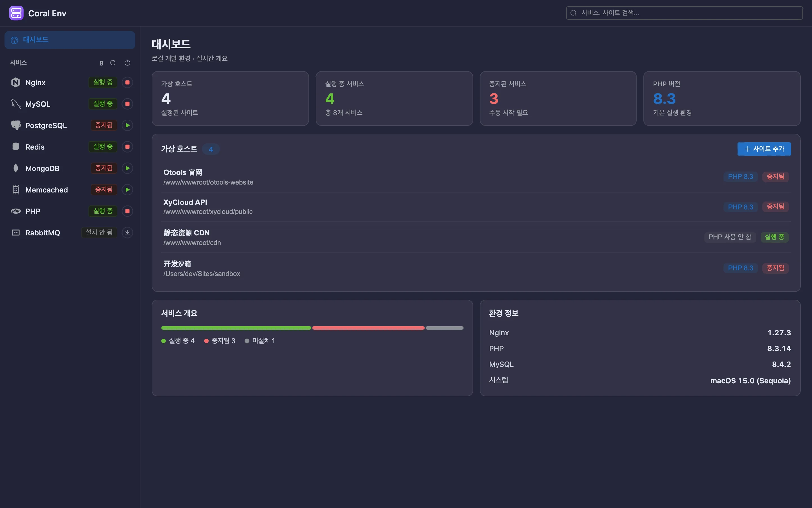Click the Redis database icon
Viewport: 812px width, 508px height.
pyautogui.click(x=16, y=146)
